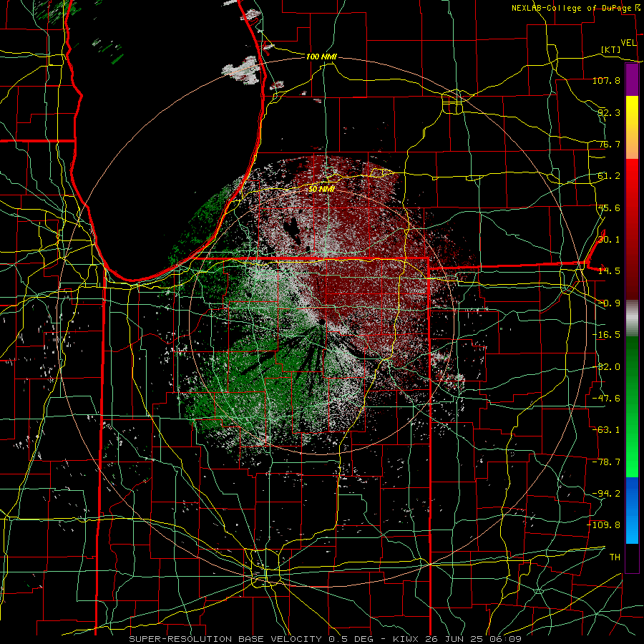Click the 100 NMI range ring label
The width and height of the screenshot is (644, 644).
[321, 57]
